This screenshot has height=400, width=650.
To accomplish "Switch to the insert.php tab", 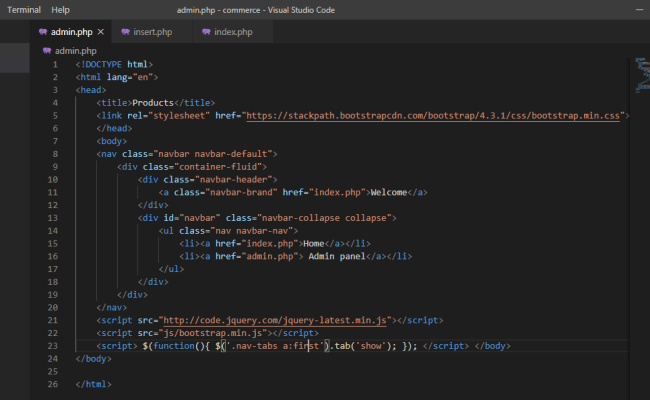I will click(x=152, y=32).
